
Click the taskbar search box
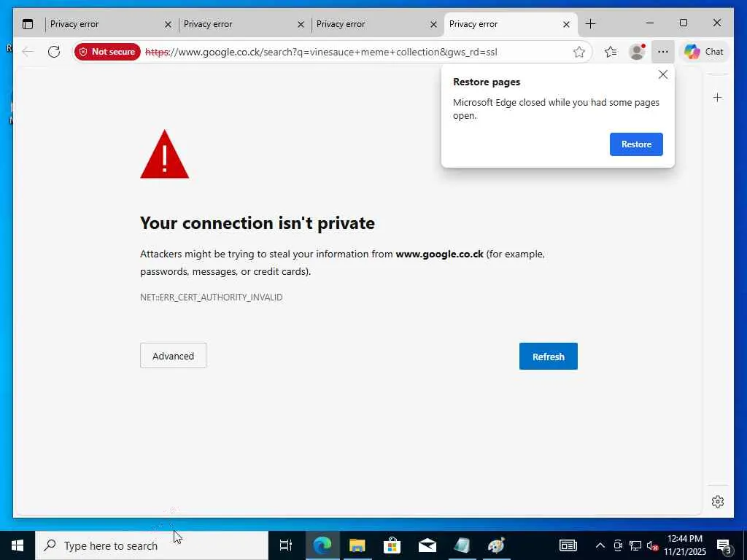[152, 545]
